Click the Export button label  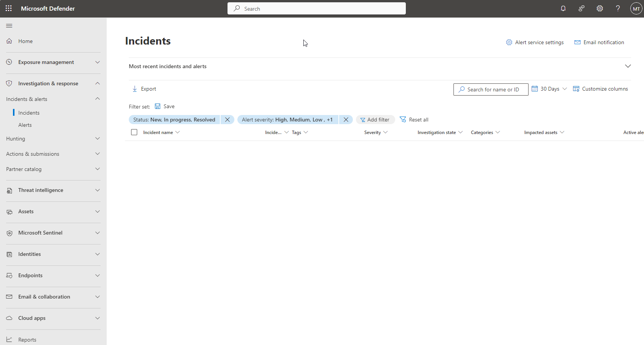(x=149, y=89)
